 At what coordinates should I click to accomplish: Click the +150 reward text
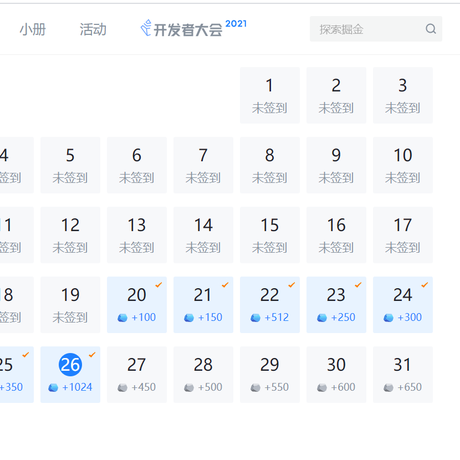coord(210,317)
